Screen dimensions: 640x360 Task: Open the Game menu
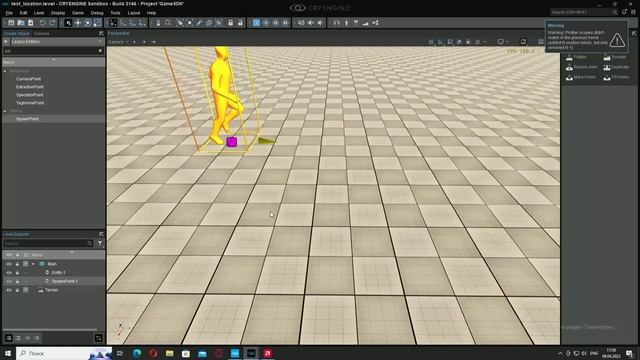click(x=78, y=13)
